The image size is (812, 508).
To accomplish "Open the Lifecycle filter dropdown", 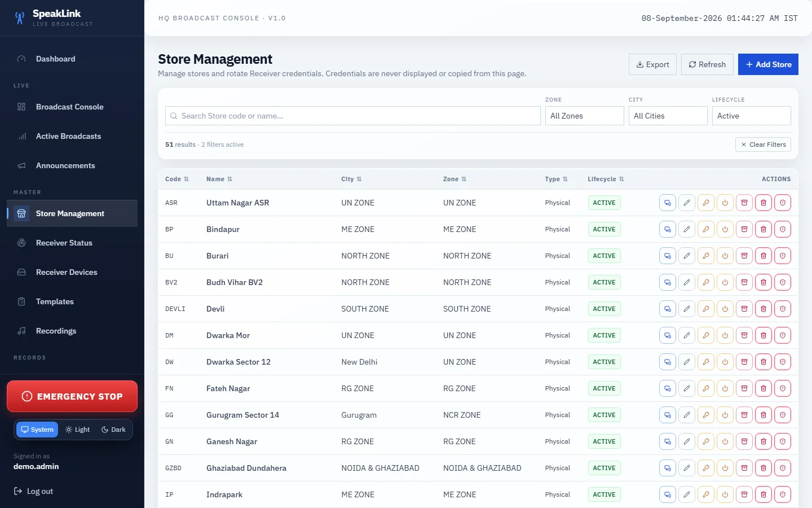I will point(752,116).
